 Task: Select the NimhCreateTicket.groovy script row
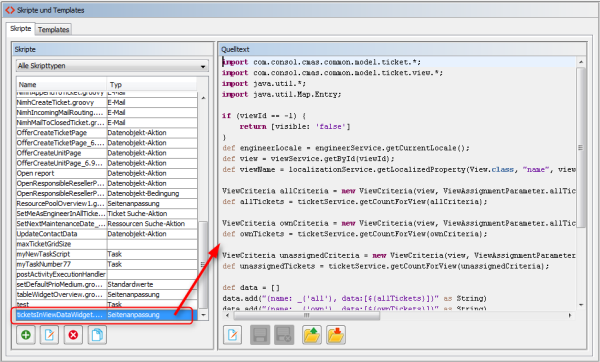(107, 103)
